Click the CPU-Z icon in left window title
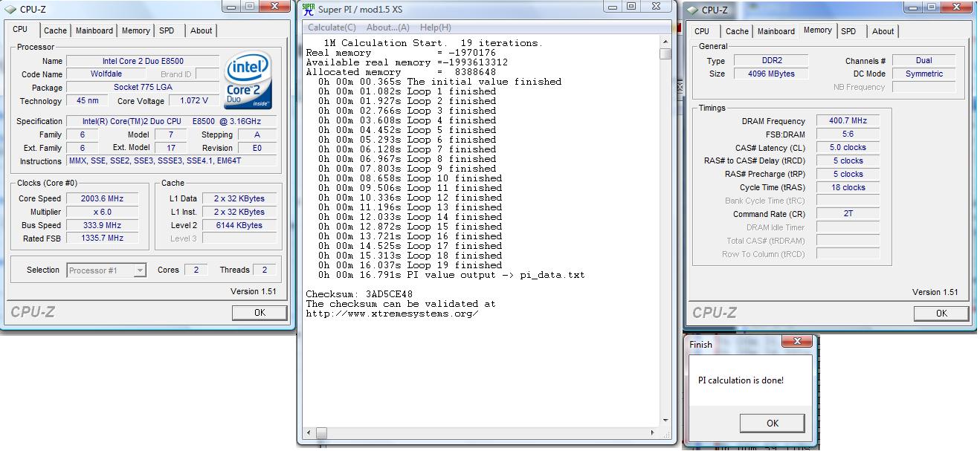 [x=10, y=10]
